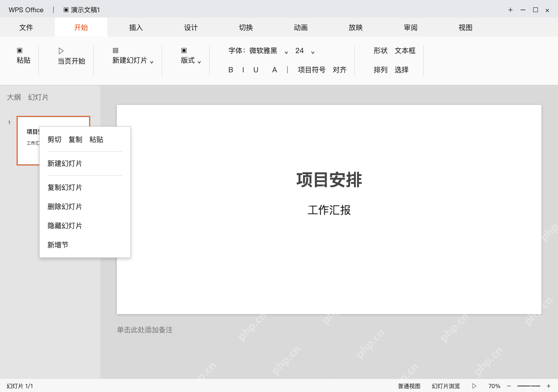The image size is (558, 392).
Task: Click the play icon in status bar
Action: point(474,386)
